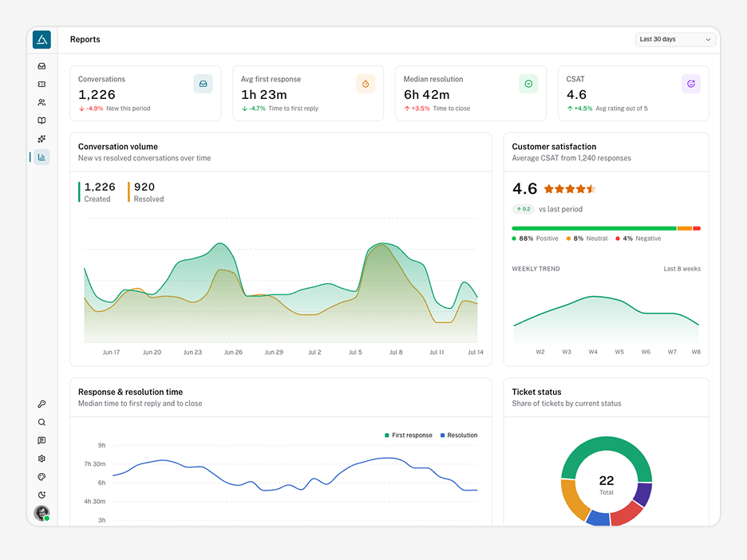Image resolution: width=747 pixels, height=560 pixels.
Task: Click the Ticket status heading
Action: click(536, 392)
